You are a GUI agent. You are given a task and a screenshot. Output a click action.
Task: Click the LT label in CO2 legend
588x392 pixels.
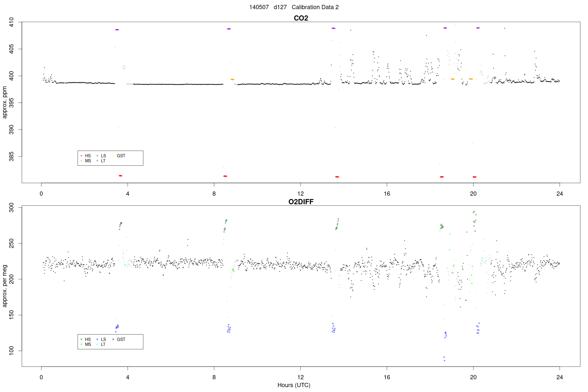(x=103, y=161)
